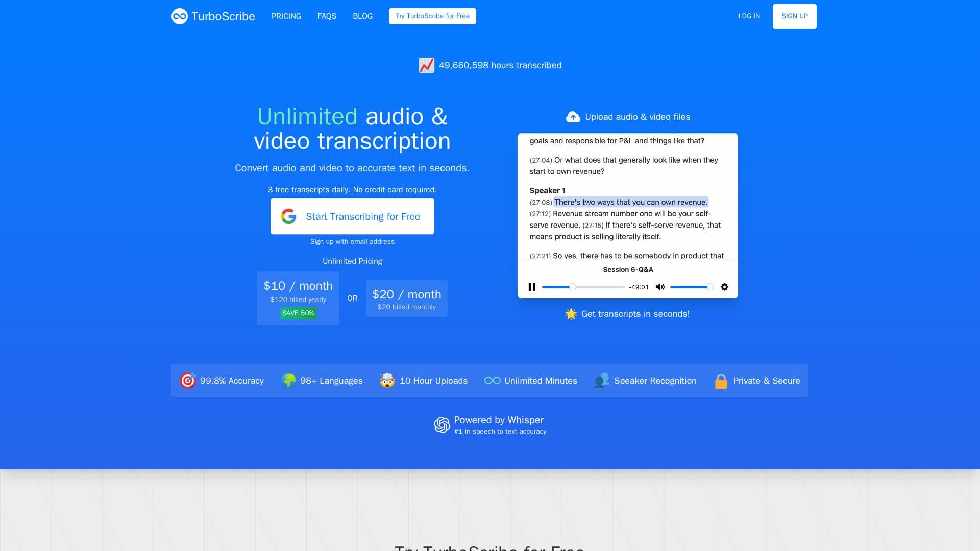Click the exploding head 10 Hour Uploads icon

387,381
